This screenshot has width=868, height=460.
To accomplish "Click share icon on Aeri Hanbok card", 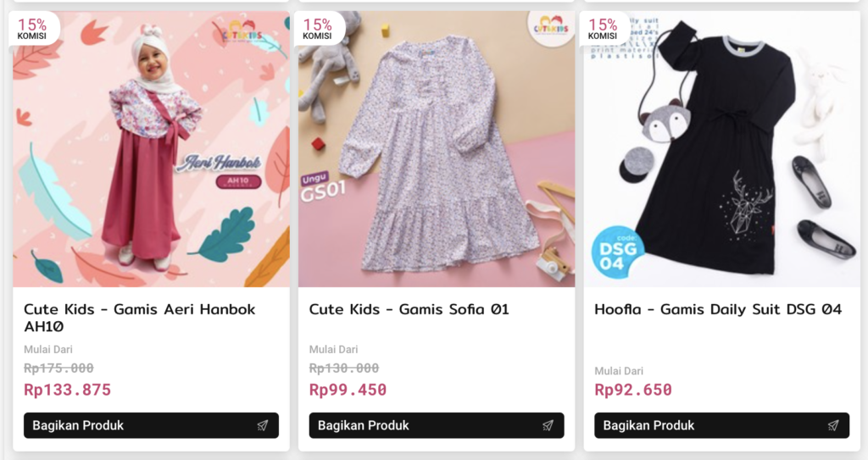I will (x=263, y=425).
